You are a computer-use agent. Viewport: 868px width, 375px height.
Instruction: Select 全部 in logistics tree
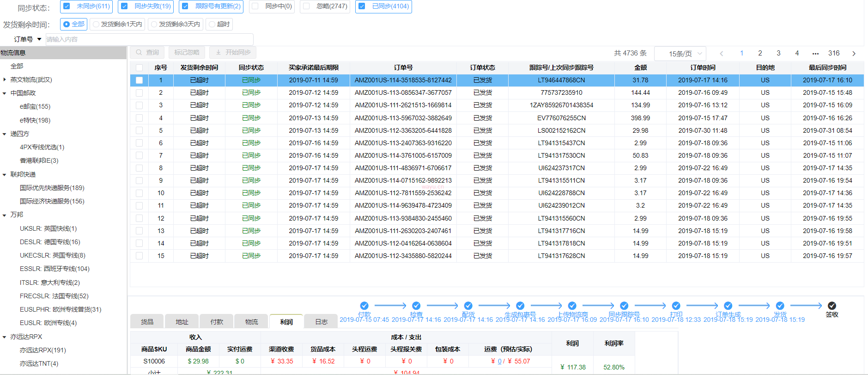17,66
